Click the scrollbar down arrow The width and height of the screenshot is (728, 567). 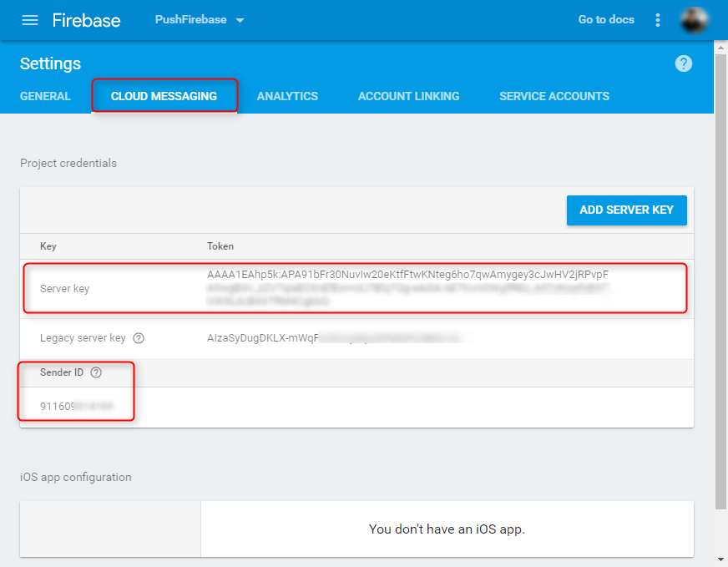tap(720, 559)
